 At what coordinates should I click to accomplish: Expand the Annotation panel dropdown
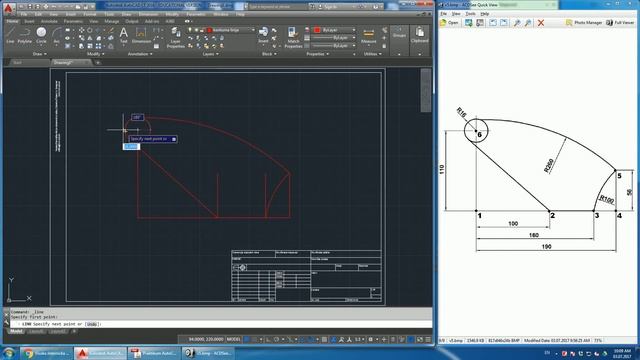point(140,54)
